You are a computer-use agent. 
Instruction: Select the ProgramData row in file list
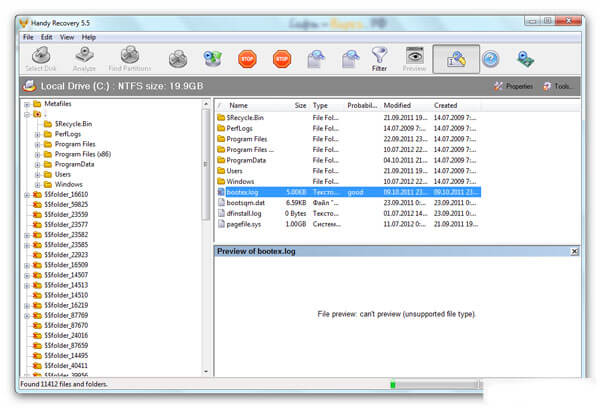pos(348,160)
